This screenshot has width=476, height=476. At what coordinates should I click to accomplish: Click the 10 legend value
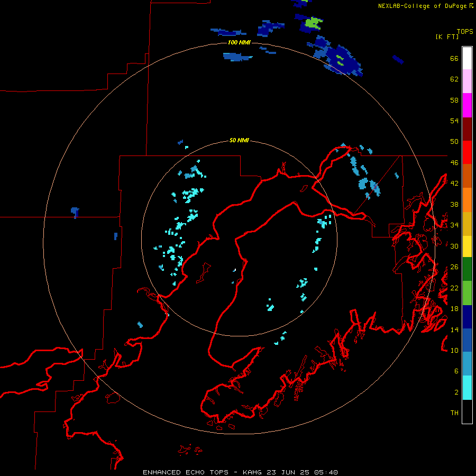[x=454, y=350]
